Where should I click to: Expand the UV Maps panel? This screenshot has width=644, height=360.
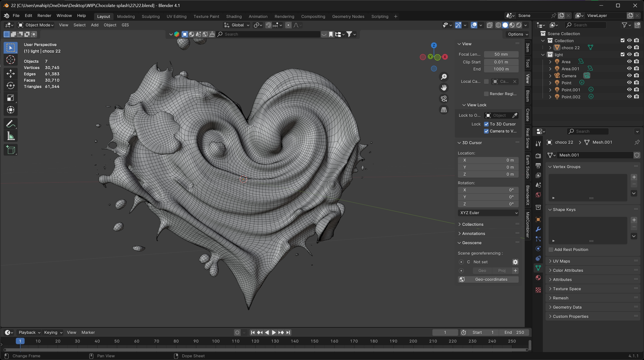tap(561, 261)
